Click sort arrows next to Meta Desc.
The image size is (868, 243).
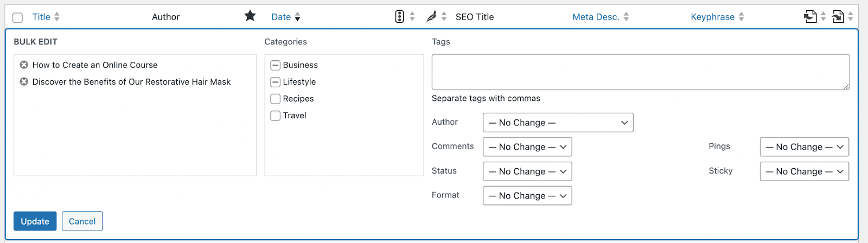[626, 17]
